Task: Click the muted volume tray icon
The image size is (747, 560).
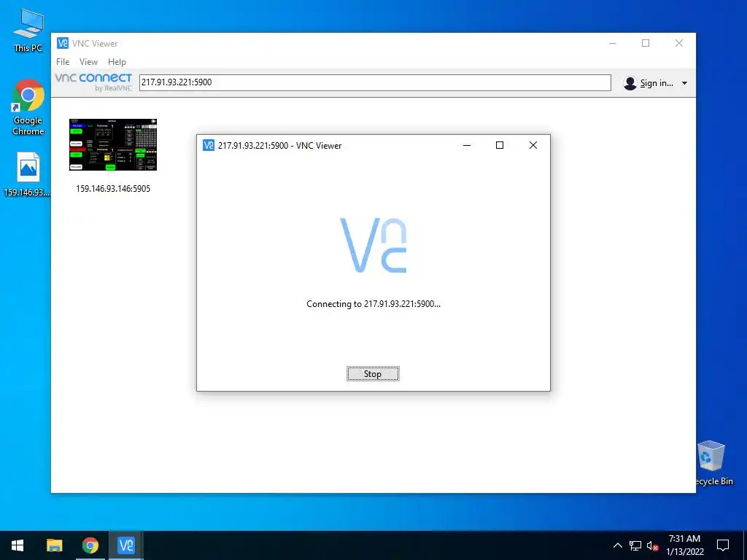Action: (x=652, y=545)
